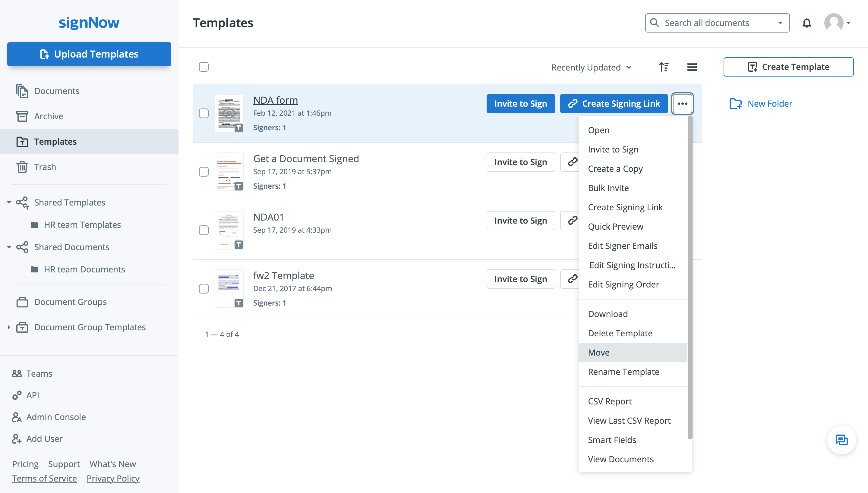Open the Trash folder icon in sidebar

[22, 167]
